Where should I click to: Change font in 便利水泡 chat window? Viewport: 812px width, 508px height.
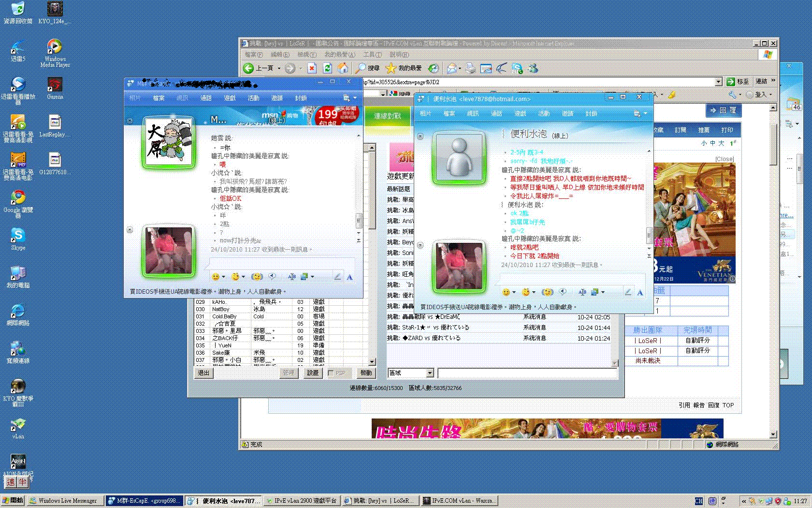[x=640, y=292]
